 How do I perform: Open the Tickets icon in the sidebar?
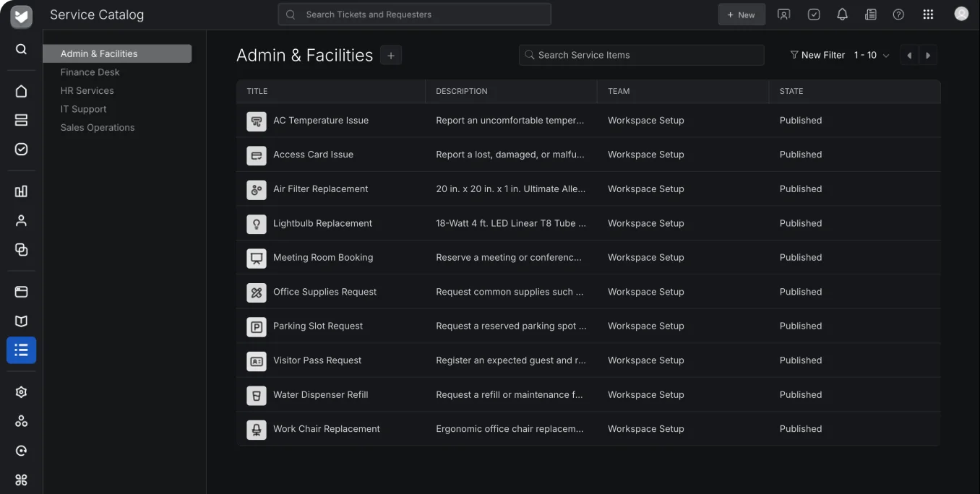pyautogui.click(x=21, y=120)
